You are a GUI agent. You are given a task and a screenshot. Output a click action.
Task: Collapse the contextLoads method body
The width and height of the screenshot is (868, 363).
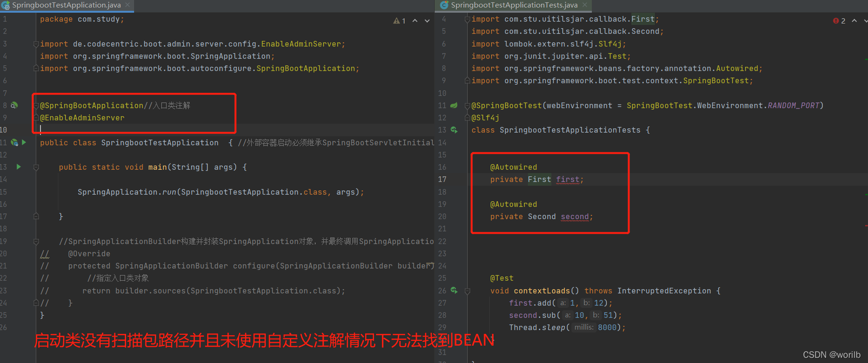(467, 291)
